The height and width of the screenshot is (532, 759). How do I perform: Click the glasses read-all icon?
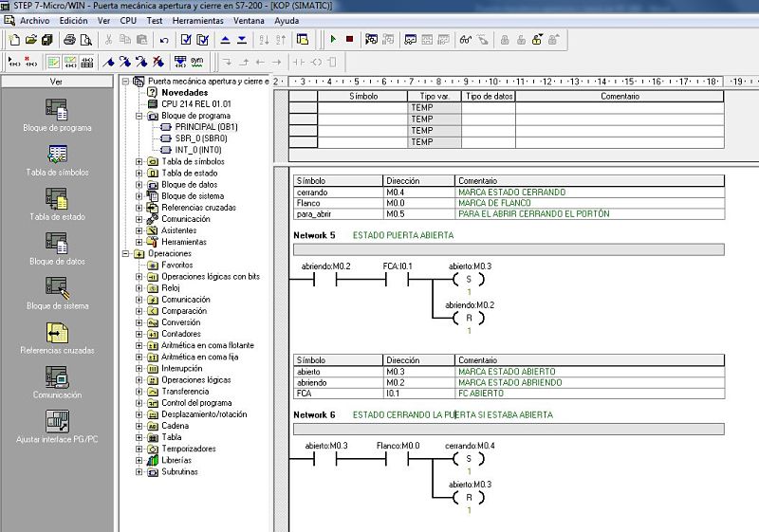pyautogui.click(x=466, y=40)
